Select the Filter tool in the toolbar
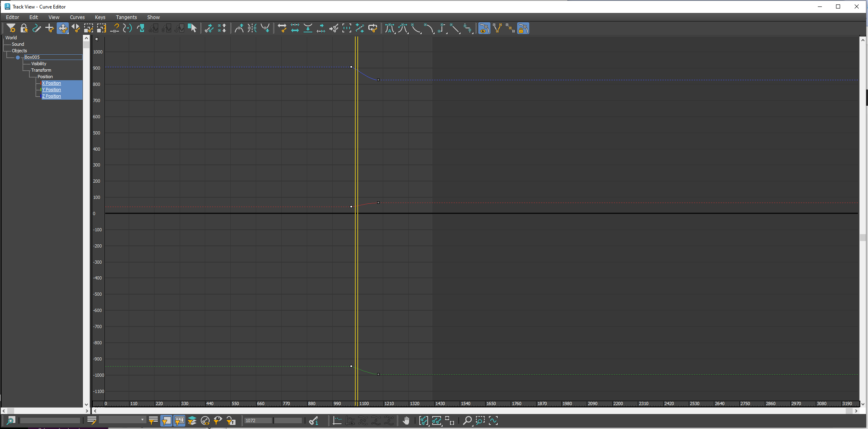Image resolution: width=868 pixels, height=429 pixels. pos(11,28)
